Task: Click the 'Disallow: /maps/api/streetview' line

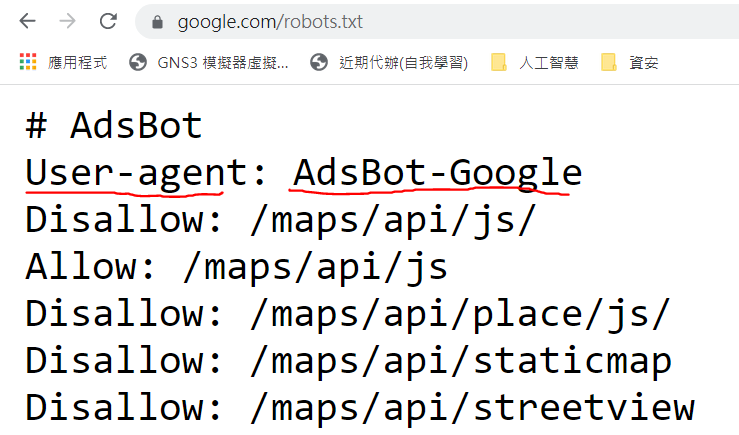Action: pyautogui.click(x=360, y=408)
